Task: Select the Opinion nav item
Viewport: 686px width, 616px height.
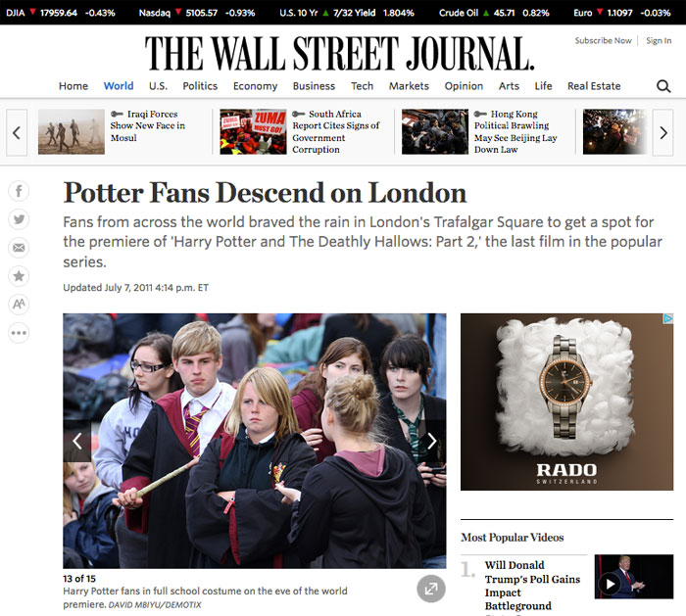Action: pyautogui.click(x=464, y=86)
